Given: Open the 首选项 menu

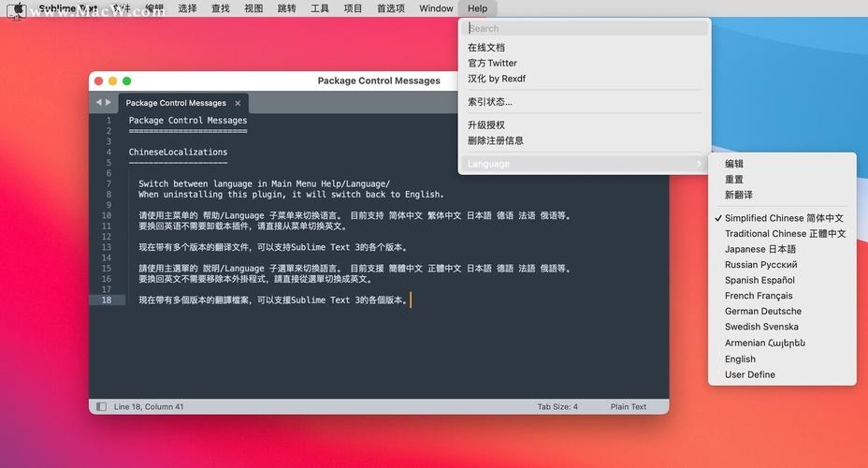Looking at the screenshot, I should coord(391,8).
